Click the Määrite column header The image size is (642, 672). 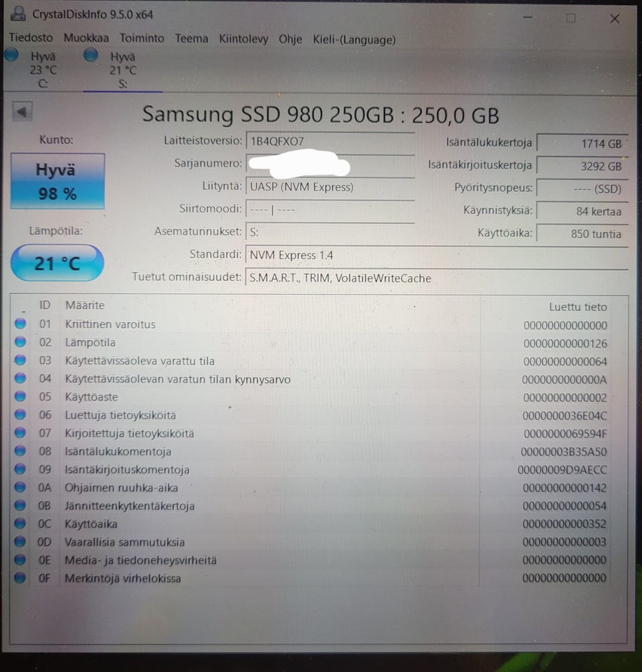85,305
